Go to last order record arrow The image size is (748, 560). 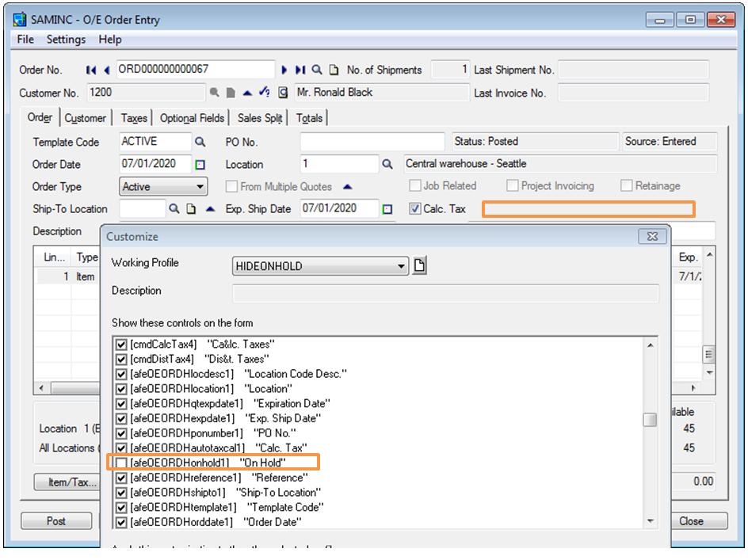tap(300, 70)
